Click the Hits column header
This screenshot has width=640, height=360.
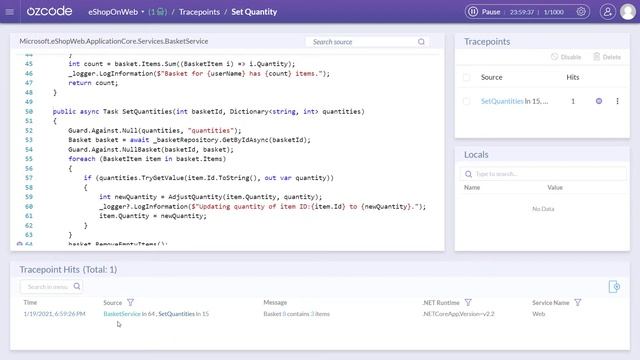click(573, 77)
